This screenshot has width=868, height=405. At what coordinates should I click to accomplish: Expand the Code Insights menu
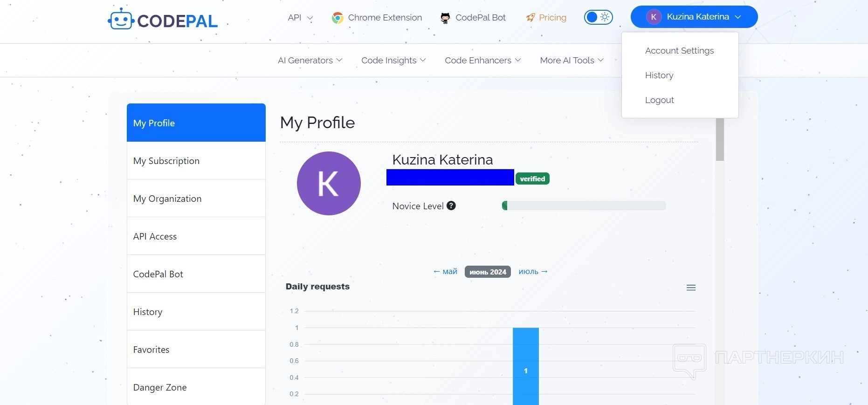[x=393, y=61]
